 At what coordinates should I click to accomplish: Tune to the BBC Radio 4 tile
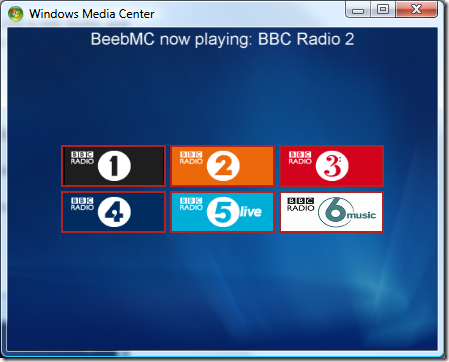(x=113, y=212)
